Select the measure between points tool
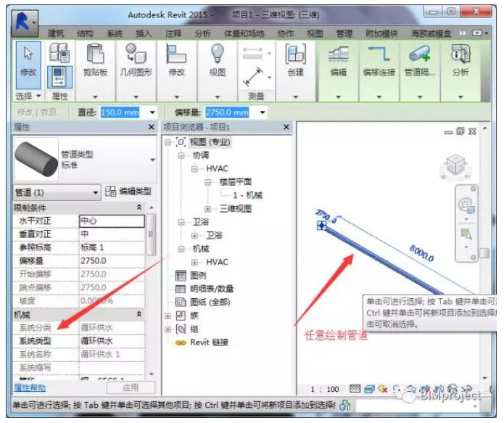Viewport: 504px width, 423px height. 253,77
